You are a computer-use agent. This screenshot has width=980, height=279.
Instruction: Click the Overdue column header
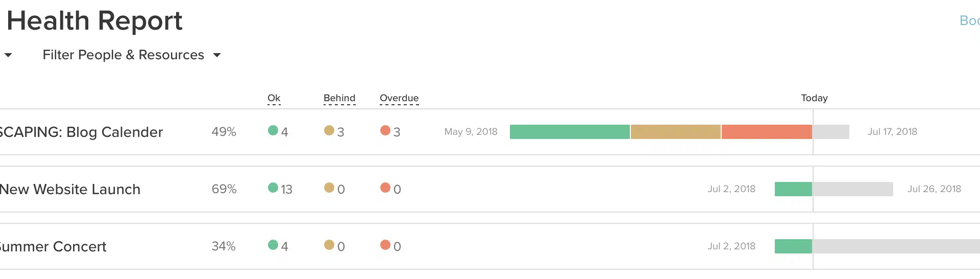pos(399,98)
